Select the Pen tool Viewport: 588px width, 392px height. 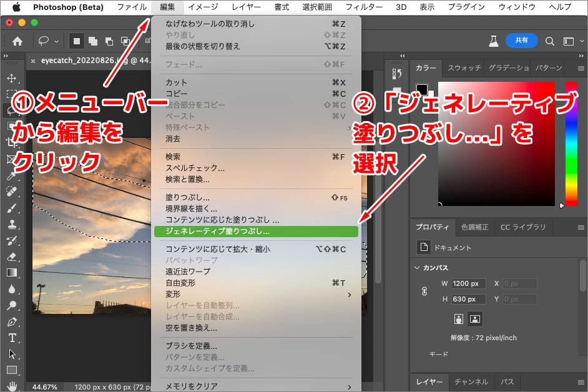pos(11,322)
